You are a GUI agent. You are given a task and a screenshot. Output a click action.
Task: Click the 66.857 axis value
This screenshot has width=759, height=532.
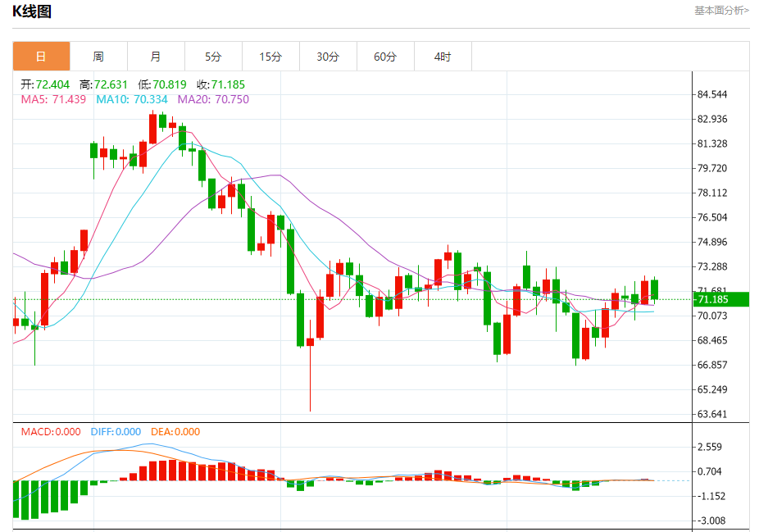[x=712, y=365]
